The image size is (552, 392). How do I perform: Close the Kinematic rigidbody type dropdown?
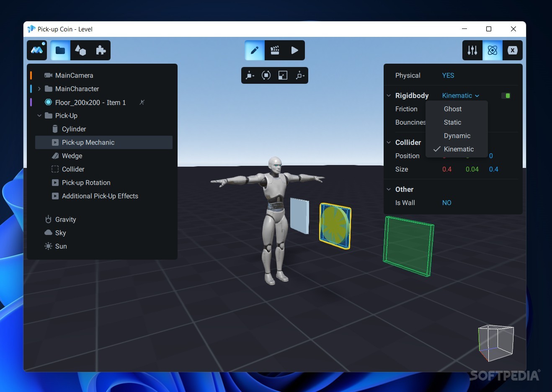[x=461, y=95]
